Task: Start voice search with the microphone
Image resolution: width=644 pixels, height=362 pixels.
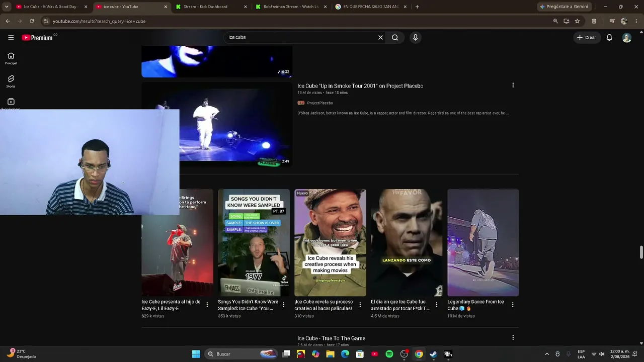Action: (415, 37)
